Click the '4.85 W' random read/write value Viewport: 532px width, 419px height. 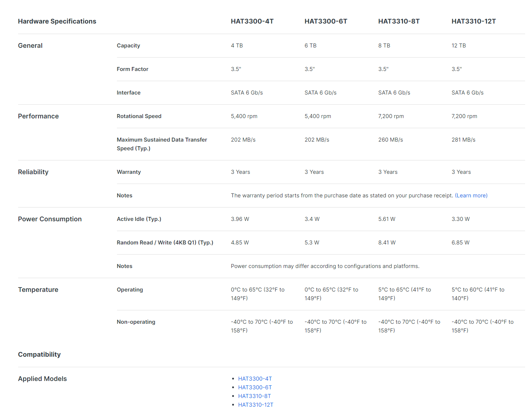[240, 243]
